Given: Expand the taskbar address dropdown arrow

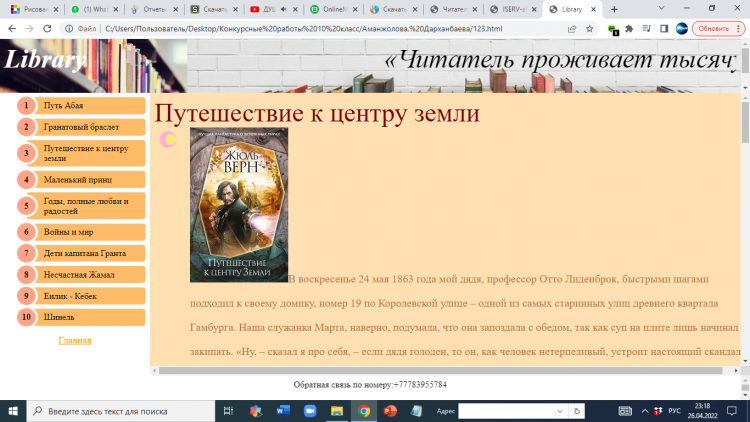Looking at the screenshot, I should (x=559, y=411).
